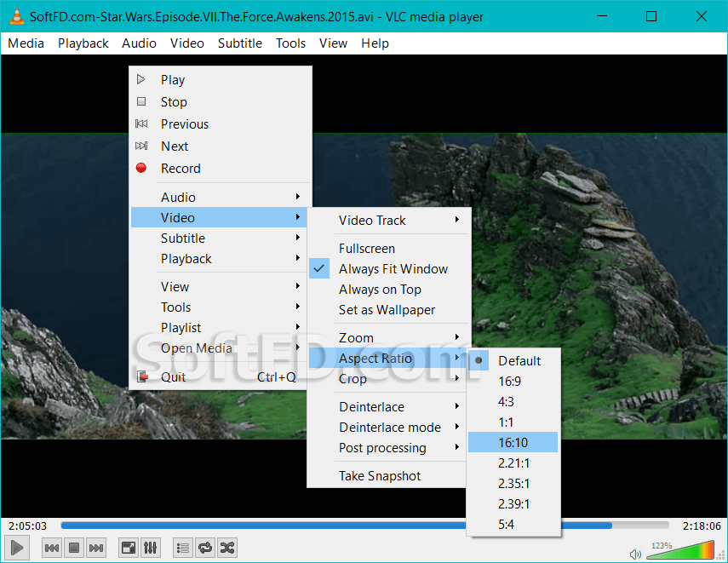Image resolution: width=728 pixels, height=563 pixels.
Task: Open the Playback menu in the menu bar
Action: (83, 43)
